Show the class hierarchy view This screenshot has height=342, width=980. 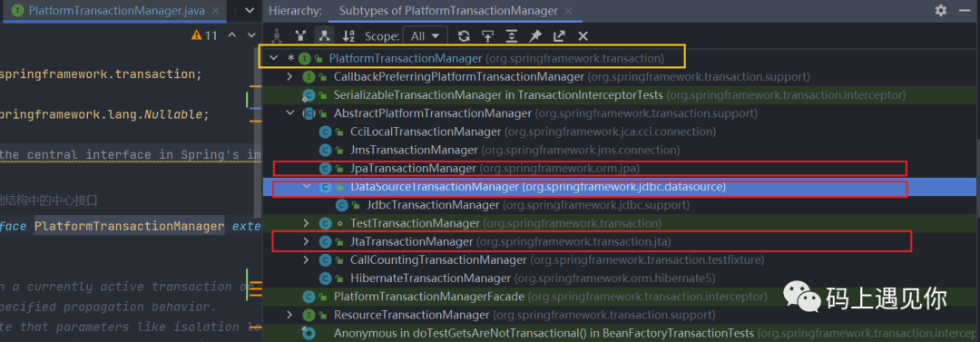[276, 36]
